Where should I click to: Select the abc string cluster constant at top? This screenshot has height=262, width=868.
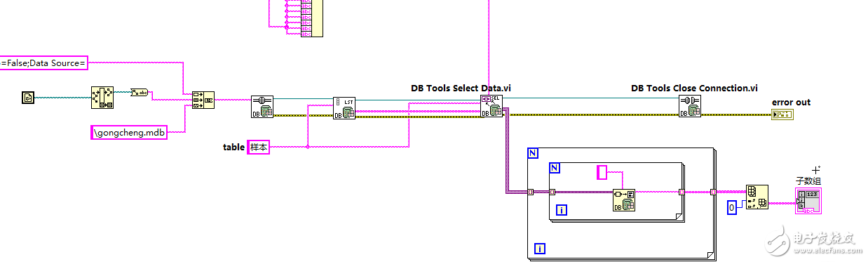point(311,18)
